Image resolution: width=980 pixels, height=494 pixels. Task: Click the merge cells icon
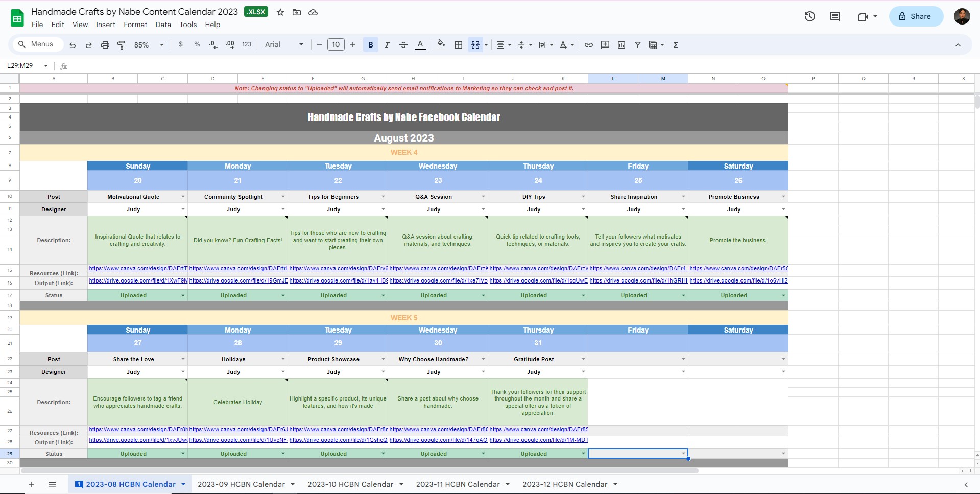[475, 45]
